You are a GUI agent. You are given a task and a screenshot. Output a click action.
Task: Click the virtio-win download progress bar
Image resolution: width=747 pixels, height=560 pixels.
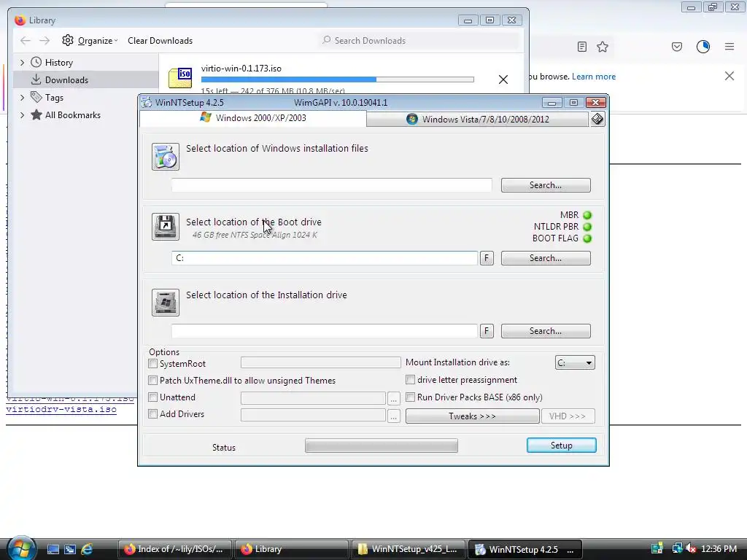pos(337,79)
